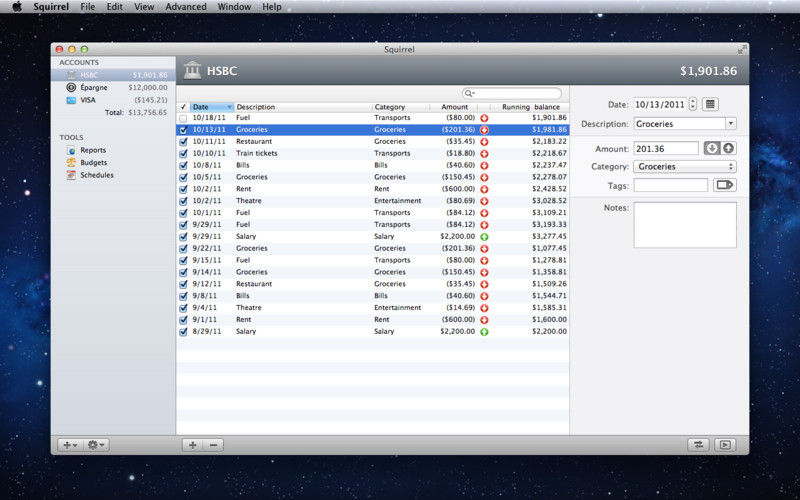Screen dimensions: 800x500
Task: Uncheck the 9/29/11 Salary transaction checkbox
Action: pos(183,237)
